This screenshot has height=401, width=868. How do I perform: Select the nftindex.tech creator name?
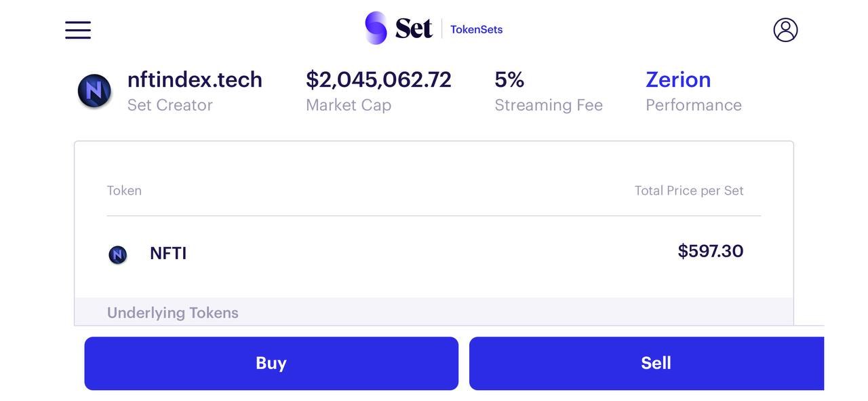coord(195,79)
